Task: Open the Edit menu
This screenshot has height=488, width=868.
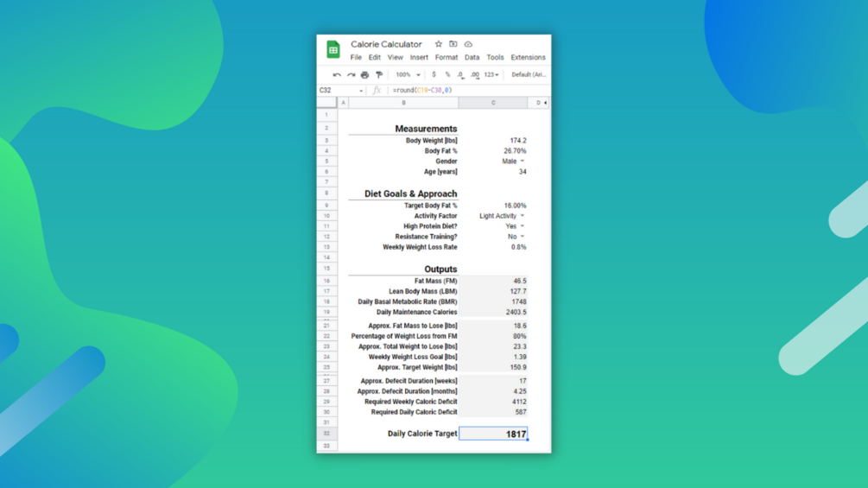Action: coord(375,58)
